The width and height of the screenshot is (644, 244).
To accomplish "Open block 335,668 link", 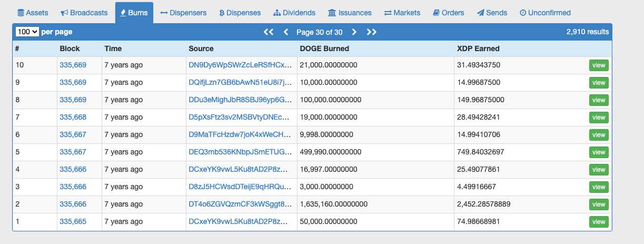I will [73, 118].
